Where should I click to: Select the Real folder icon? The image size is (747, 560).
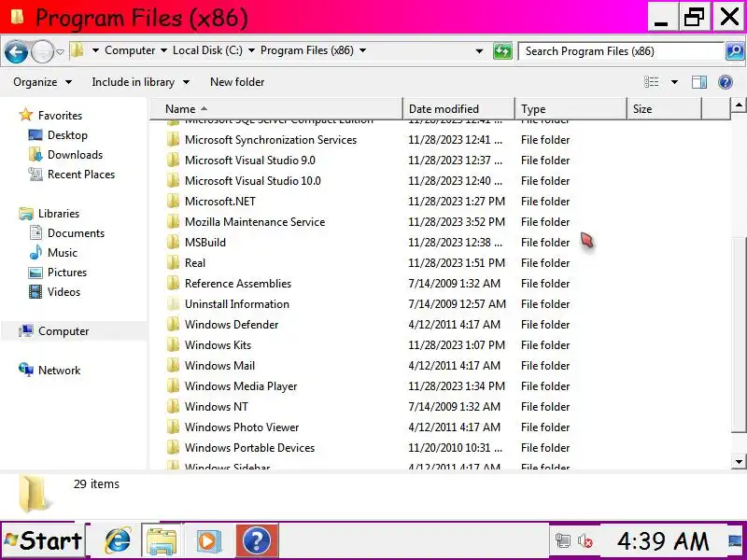click(x=173, y=263)
